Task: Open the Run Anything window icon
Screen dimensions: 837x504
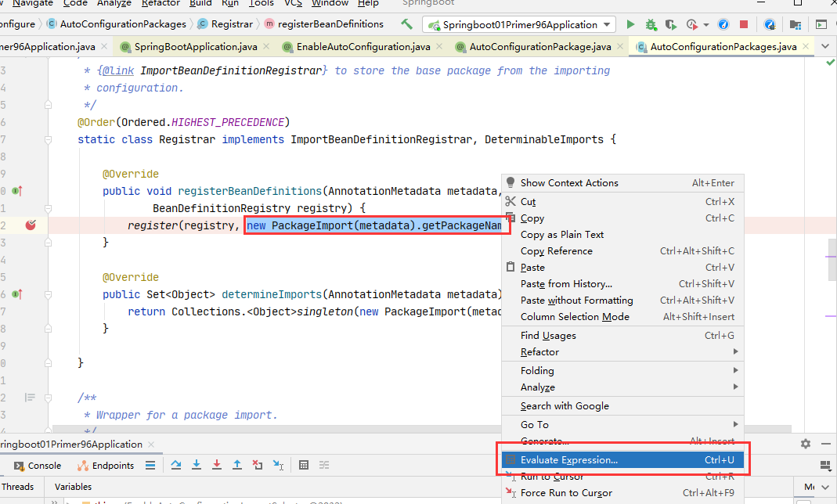Action: click(821, 24)
